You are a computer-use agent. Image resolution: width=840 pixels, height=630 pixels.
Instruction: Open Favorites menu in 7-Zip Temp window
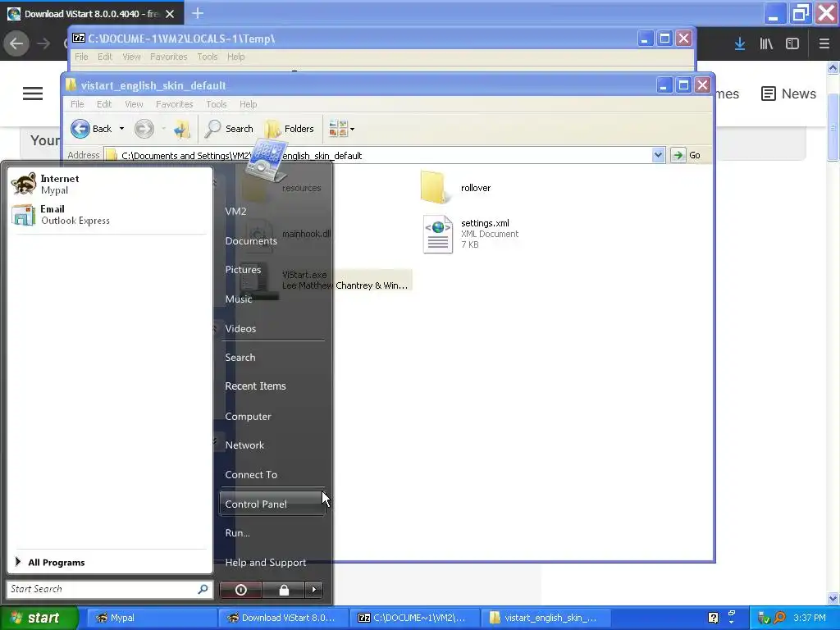[x=168, y=57]
